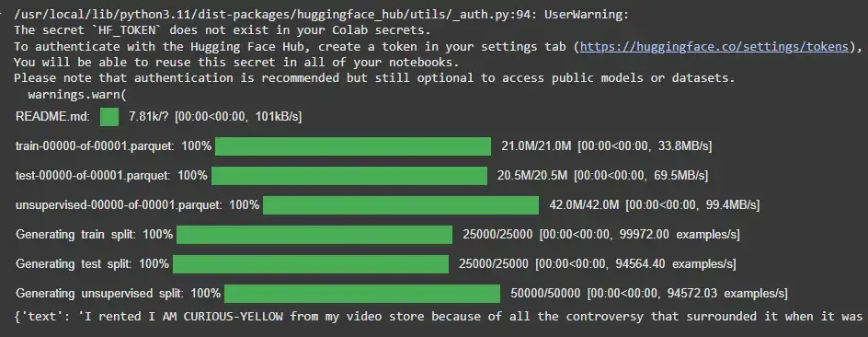Click the 25000/25000 train split count
The width and height of the screenshot is (868, 337).
(497, 235)
